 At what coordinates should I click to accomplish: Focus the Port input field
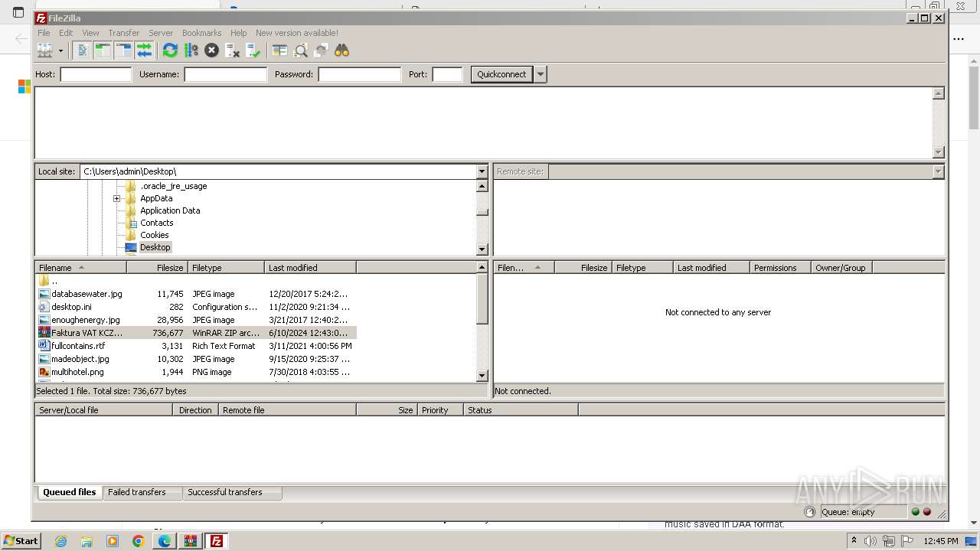[x=447, y=74]
